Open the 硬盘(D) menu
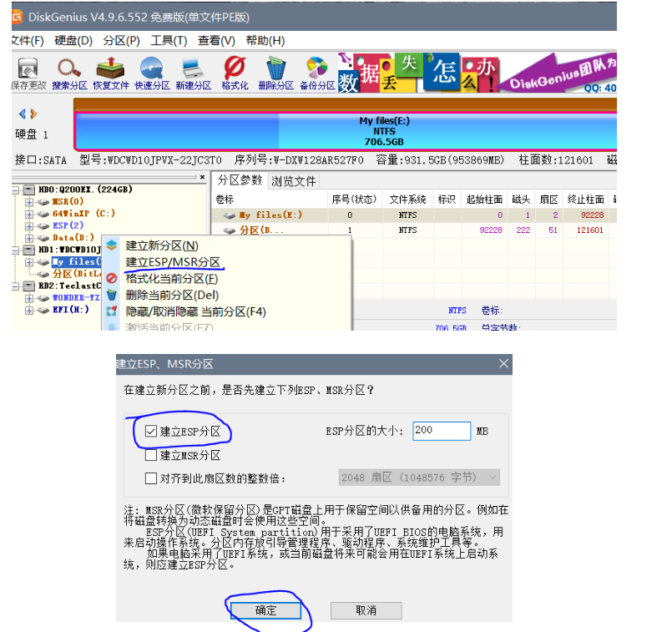The width and height of the screenshot is (672, 632). 73,41
